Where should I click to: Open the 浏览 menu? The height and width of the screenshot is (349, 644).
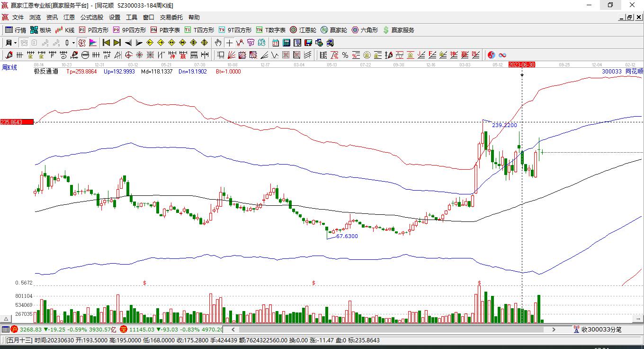tap(35, 18)
